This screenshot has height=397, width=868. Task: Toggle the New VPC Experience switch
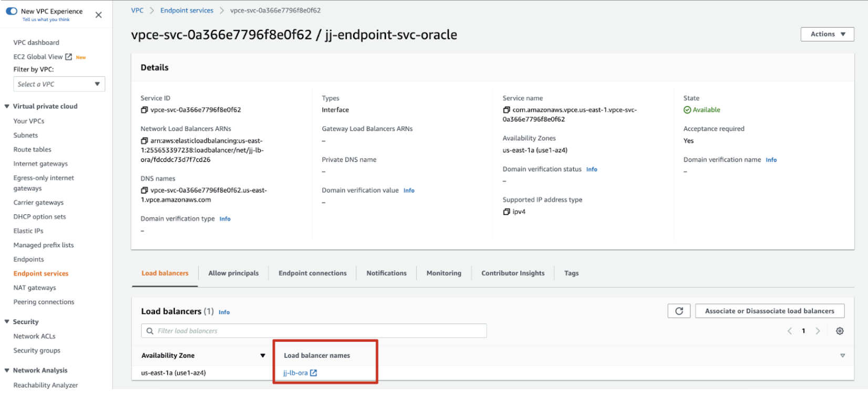(x=12, y=11)
